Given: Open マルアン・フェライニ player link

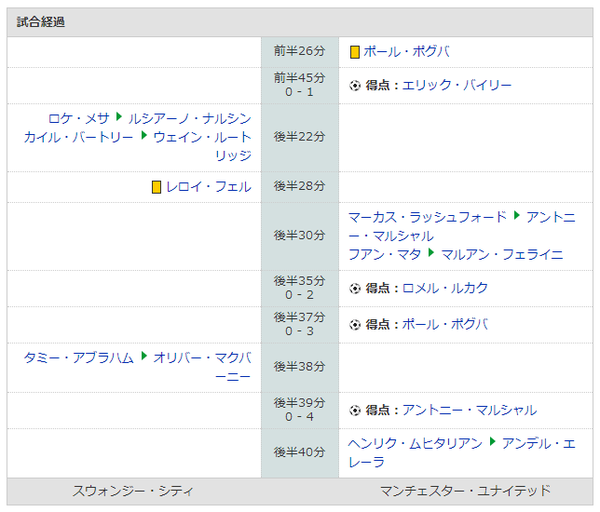Looking at the screenshot, I should coord(502,254).
